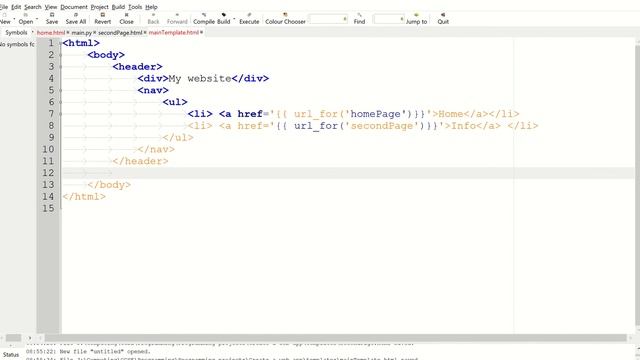
Task: Open the Search menu
Action: 33,7
